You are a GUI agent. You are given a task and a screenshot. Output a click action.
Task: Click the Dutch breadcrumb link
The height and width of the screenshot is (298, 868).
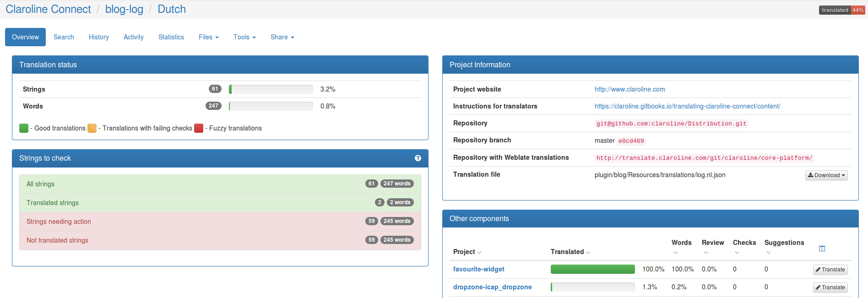point(172,9)
